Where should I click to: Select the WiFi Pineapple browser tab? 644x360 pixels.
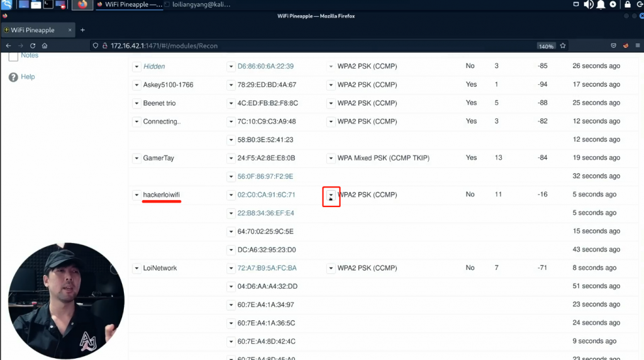[x=38, y=30]
